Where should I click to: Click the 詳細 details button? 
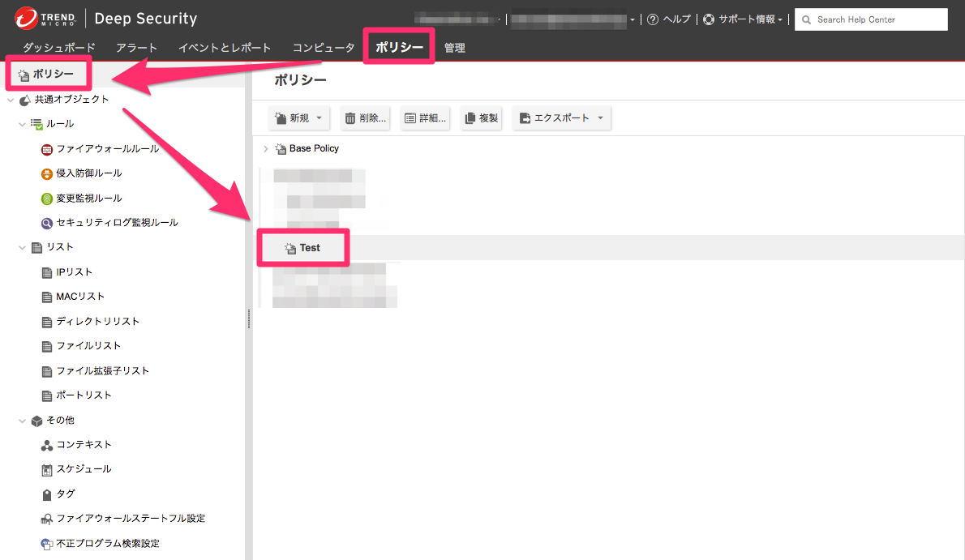pyautogui.click(x=425, y=118)
